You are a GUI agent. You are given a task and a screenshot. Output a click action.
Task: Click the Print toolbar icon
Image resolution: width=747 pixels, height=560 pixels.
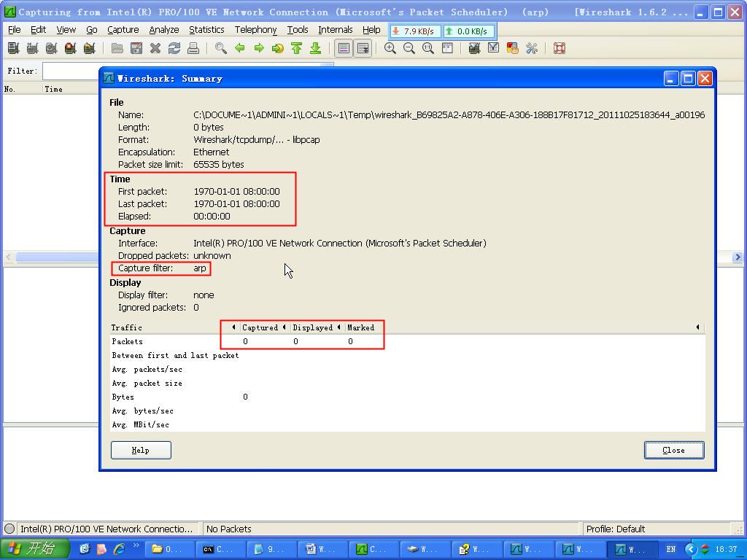(193, 48)
